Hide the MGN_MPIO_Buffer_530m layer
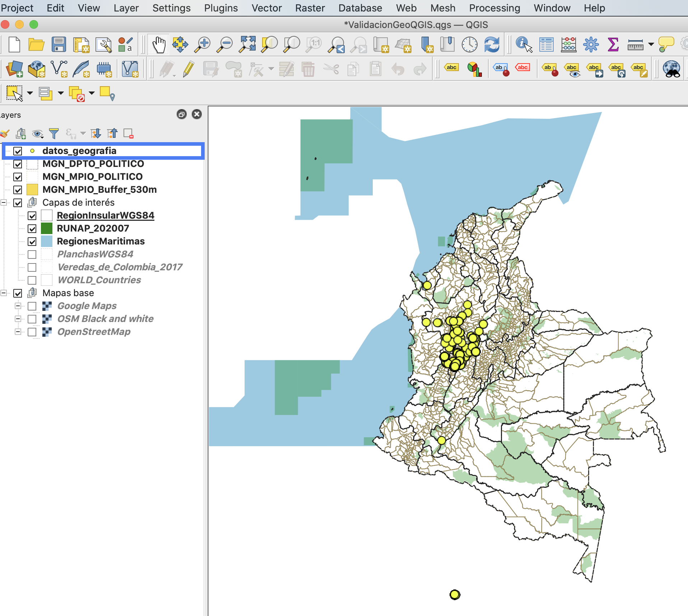This screenshot has width=688, height=616. (18, 190)
